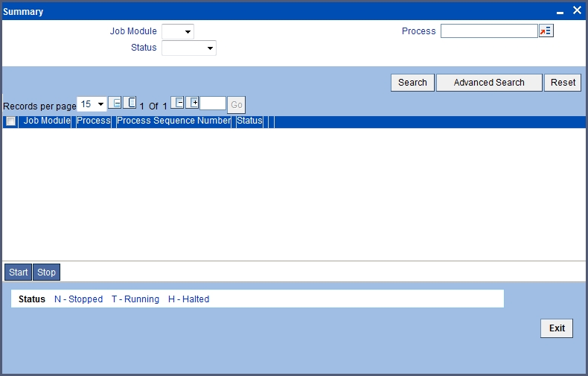Click the Search button
The width and height of the screenshot is (588, 376).
tap(412, 83)
